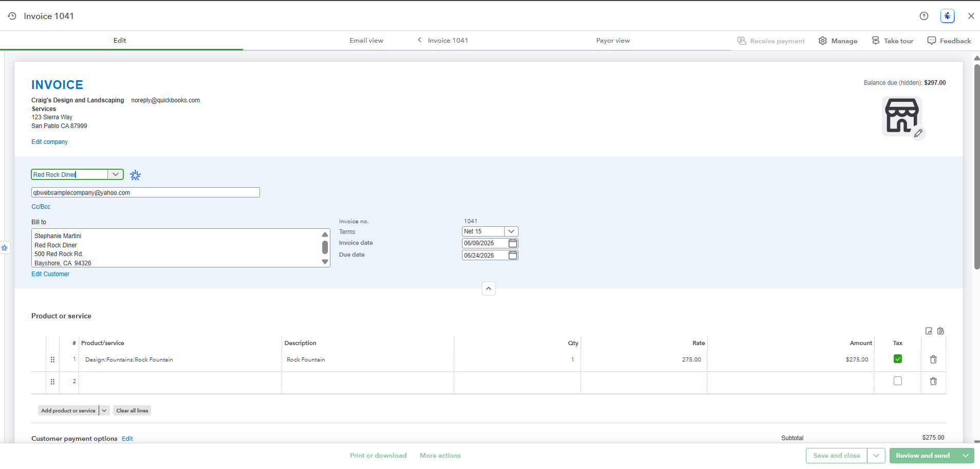Open the Net 15 terms dropdown
Viewport: 980px width, 469px height.
point(511,231)
